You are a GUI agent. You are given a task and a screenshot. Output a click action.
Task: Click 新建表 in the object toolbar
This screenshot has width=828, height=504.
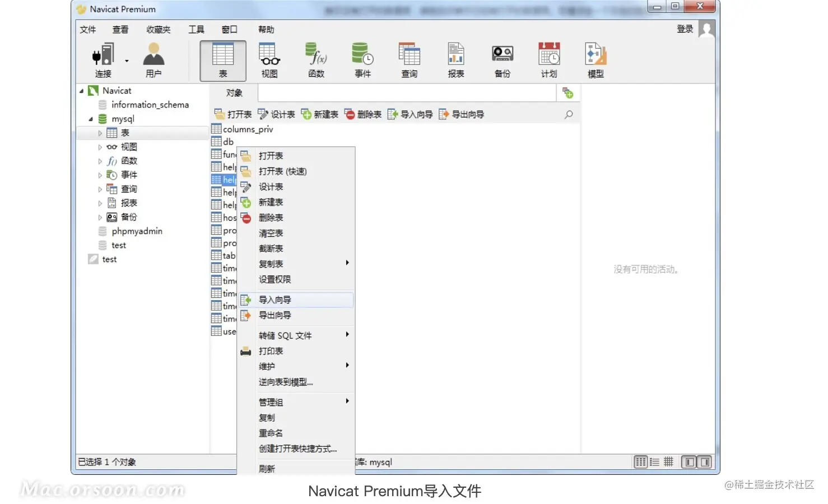point(320,114)
